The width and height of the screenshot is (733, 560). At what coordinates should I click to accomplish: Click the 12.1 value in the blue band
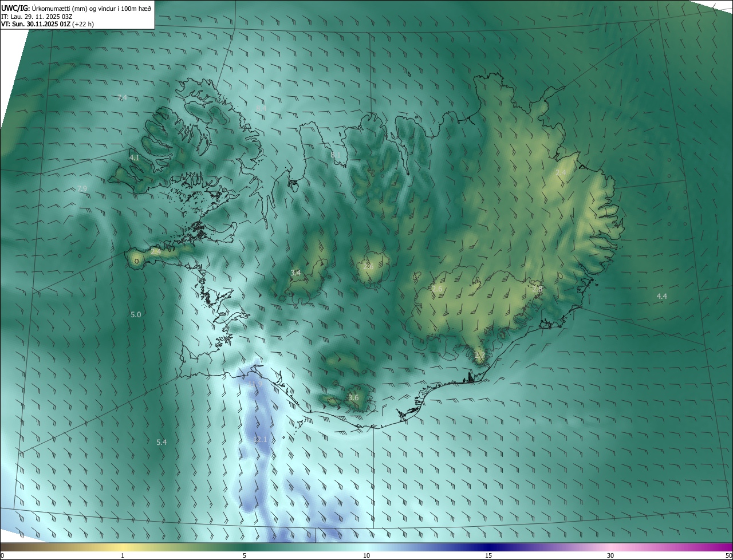(261, 440)
